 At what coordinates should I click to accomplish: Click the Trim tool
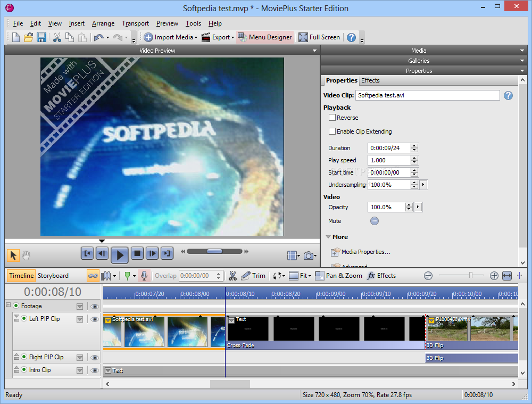tap(253, 276)
